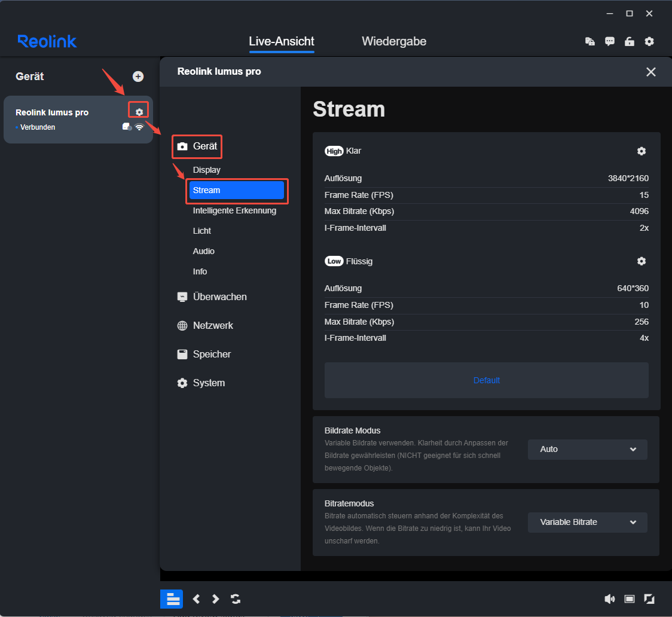
Task: Open the Audio settings page
Action: click(203, 252)
